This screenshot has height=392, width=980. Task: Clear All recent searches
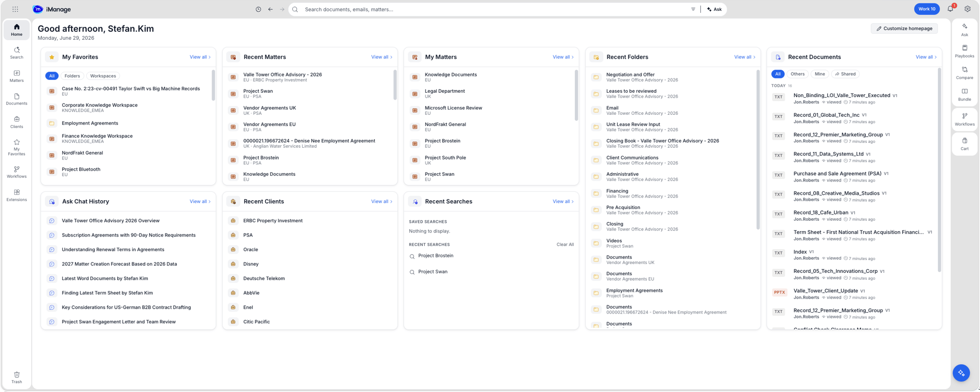point(565,244)
